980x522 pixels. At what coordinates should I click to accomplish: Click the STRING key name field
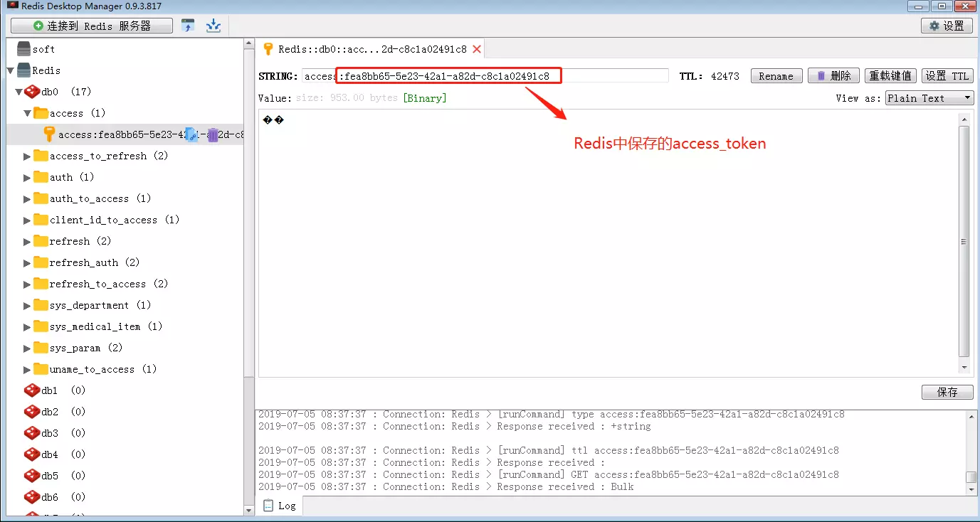tap(485, 76)
